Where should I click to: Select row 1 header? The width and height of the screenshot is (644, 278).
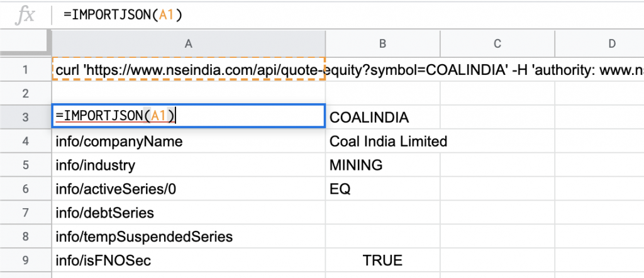click(x=25, y=69)
